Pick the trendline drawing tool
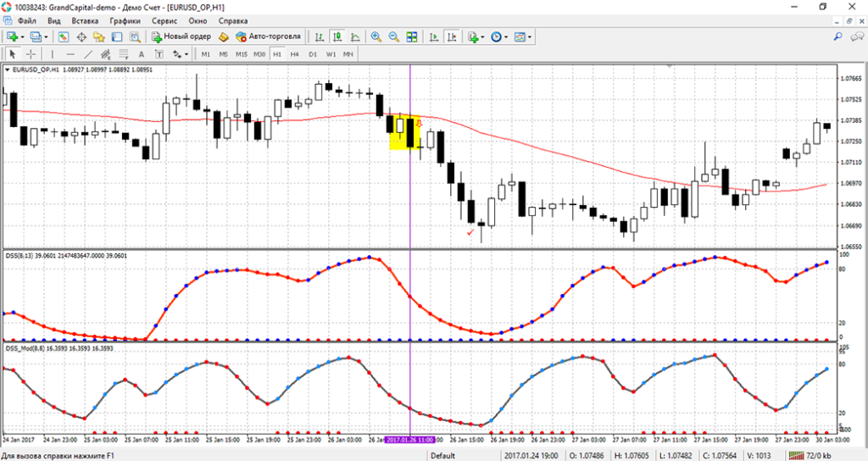Viewport: 868px width, 461px height. (90, 54)
